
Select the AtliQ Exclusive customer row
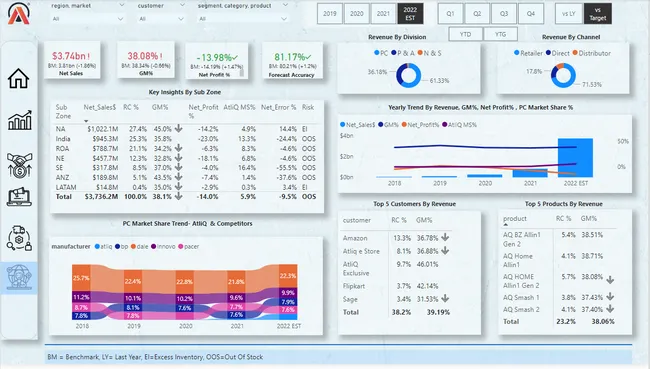[x=397, y=268]
